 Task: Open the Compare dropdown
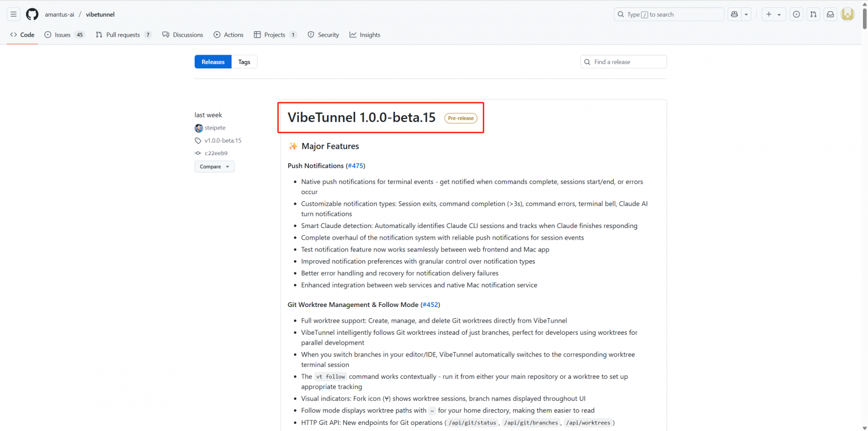(214, 166)
